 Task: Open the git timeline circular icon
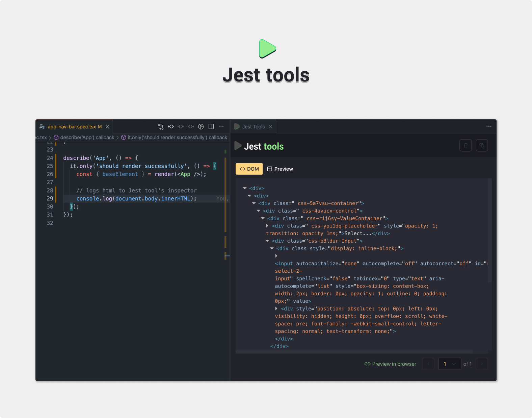[x=201, y=127]
